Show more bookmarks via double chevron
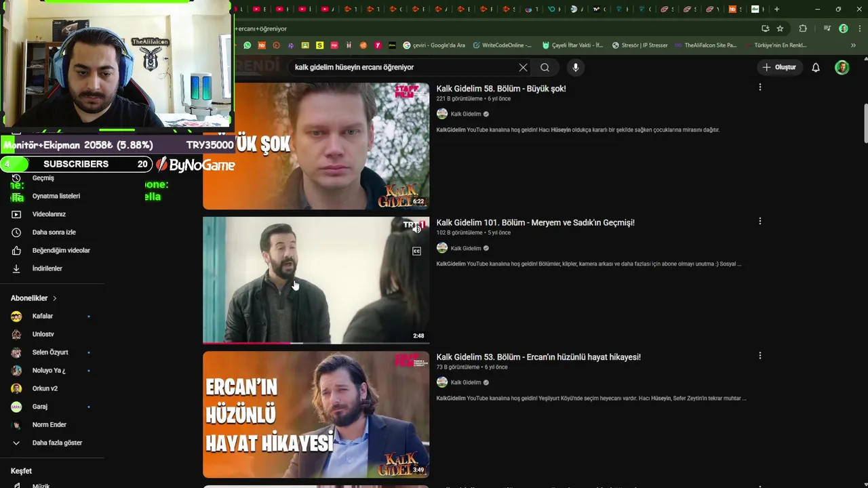 point(853,45)
